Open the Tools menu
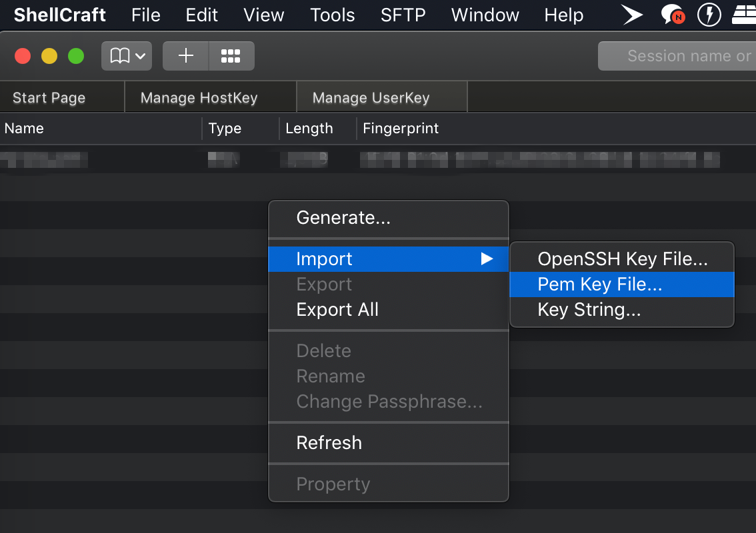The image size is (756, 533). 332,15
